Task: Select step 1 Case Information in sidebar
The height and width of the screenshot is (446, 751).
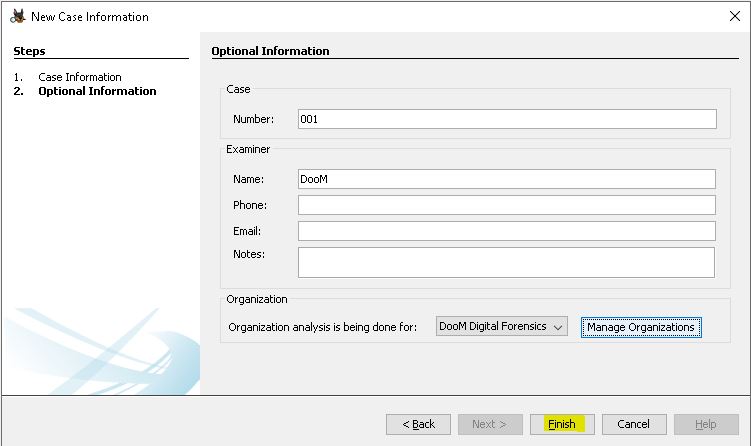Action: (x=80, y=77)
